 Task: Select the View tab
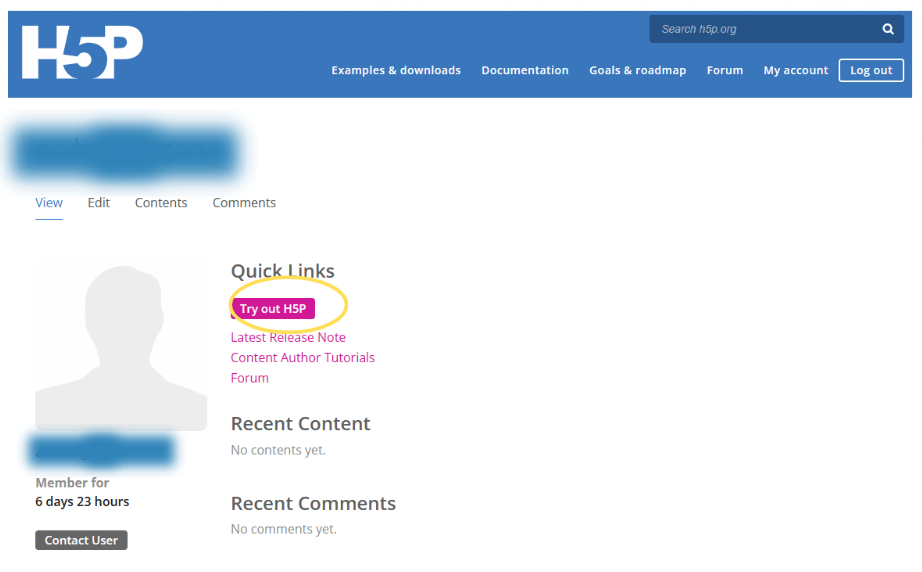[x=49, y=203]
